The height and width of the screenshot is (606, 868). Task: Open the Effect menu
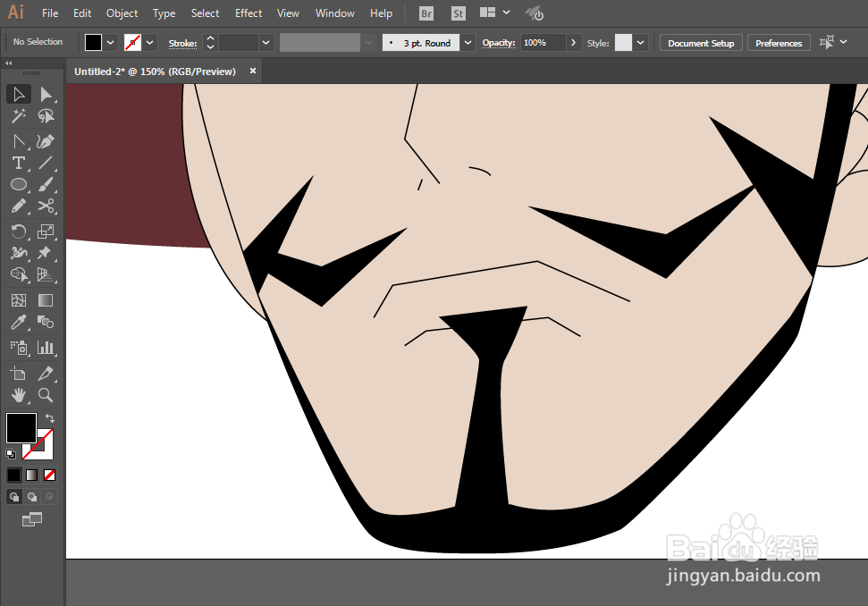coord(248,13)
